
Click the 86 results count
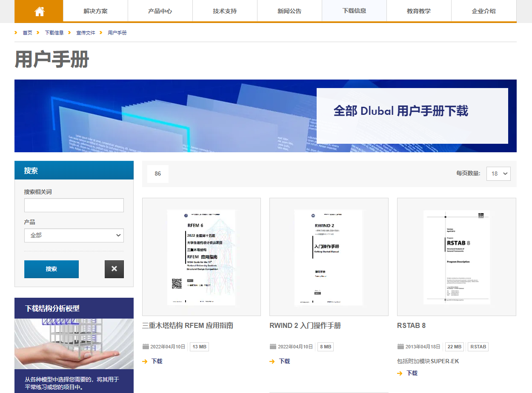[x=158, y=174]
